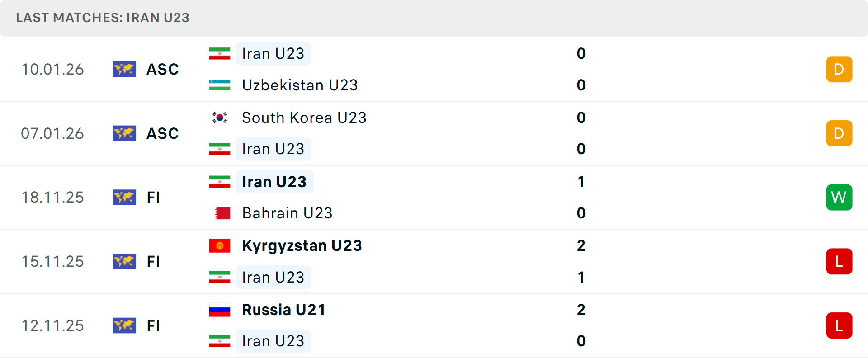Click the highlighted Iran U23 in 18.11.25 match

274,182
